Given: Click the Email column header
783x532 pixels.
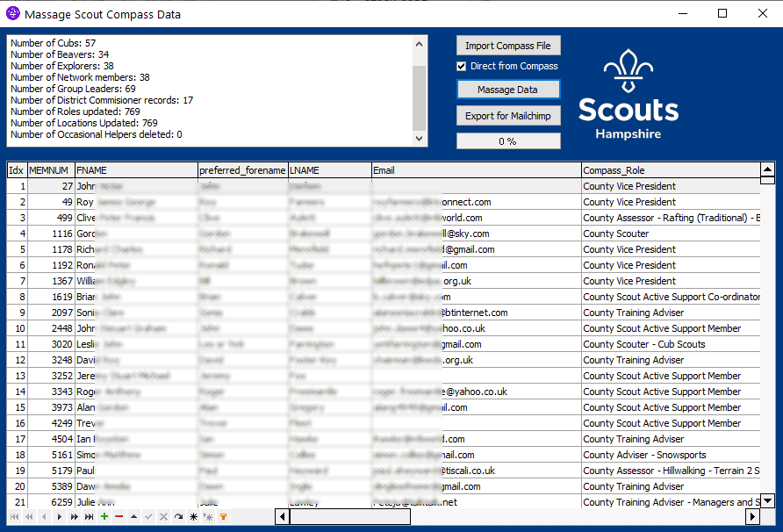Looking at the screenshot, I should (x=475, y=170).
